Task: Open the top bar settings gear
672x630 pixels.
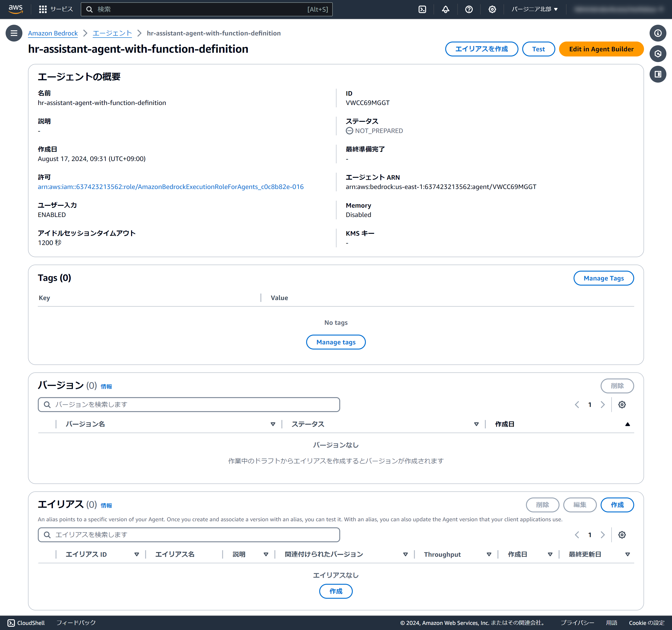Action: 492,10
